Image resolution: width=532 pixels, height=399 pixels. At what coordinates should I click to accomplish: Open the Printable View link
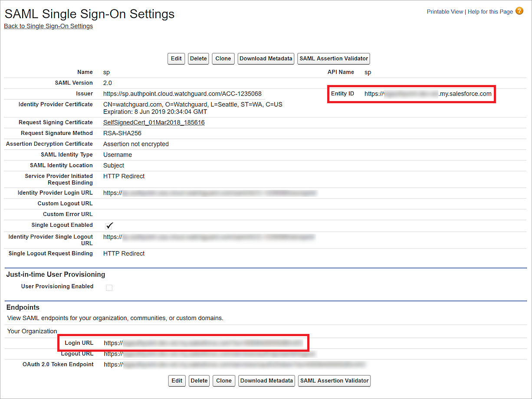point(445,12)
